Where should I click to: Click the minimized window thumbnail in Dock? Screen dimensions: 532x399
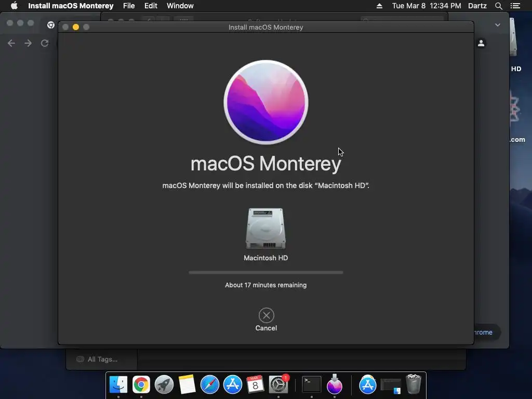391,386
